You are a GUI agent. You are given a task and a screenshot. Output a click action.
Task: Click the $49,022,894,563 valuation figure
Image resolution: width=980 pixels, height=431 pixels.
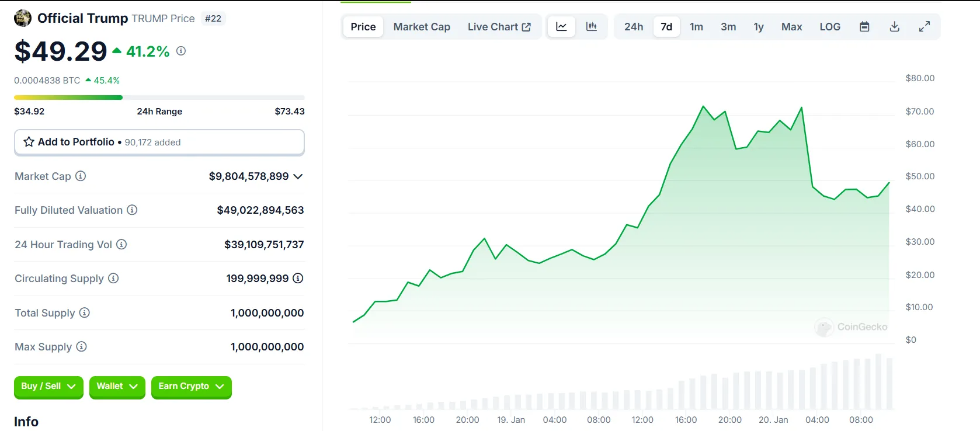(x=260, y=210)
